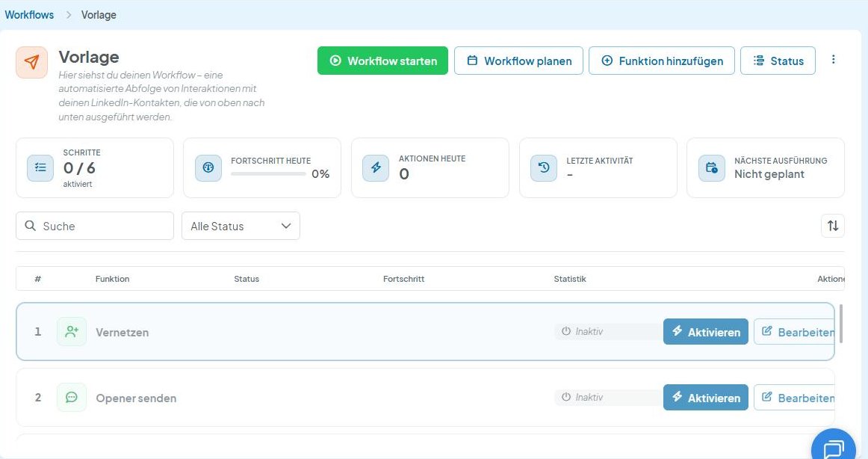The width and height of the screenshot is (868, 459).
Task: Go back to Workflows breadcrumb
Action: click(29, 15)
